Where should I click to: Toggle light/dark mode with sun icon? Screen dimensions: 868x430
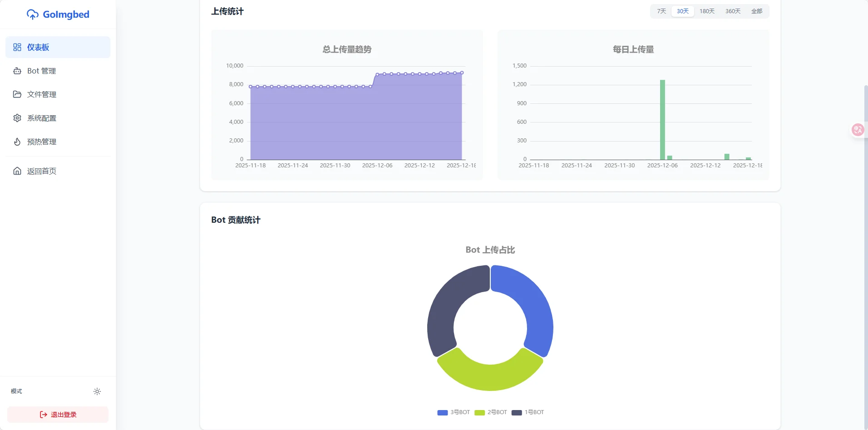[97, 391]
